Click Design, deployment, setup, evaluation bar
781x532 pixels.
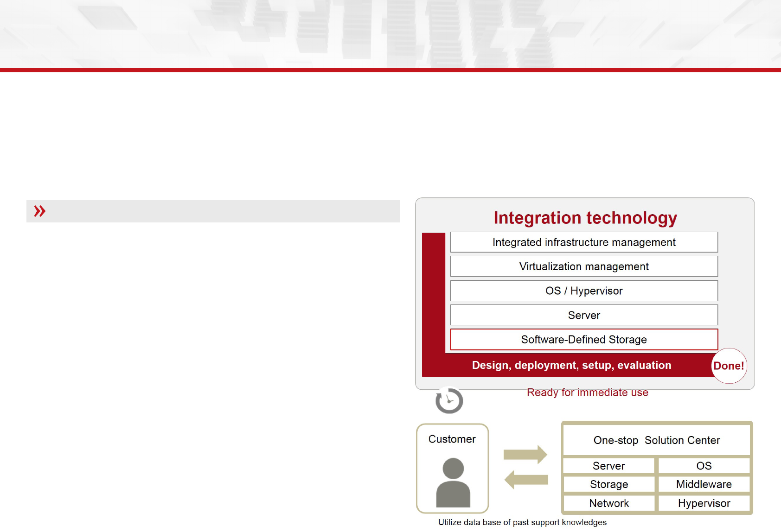(x=571, y=365)
